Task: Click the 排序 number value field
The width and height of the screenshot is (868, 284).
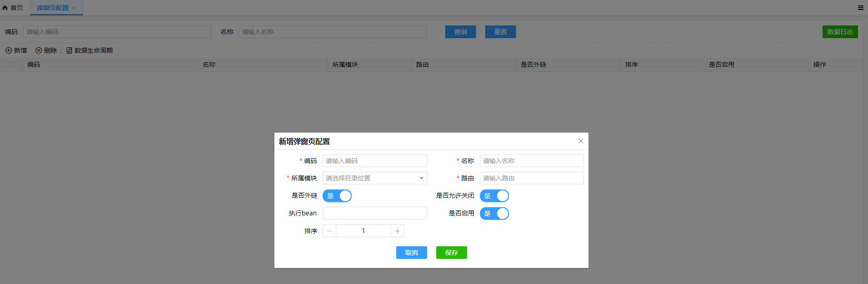Action: (363, 231)
